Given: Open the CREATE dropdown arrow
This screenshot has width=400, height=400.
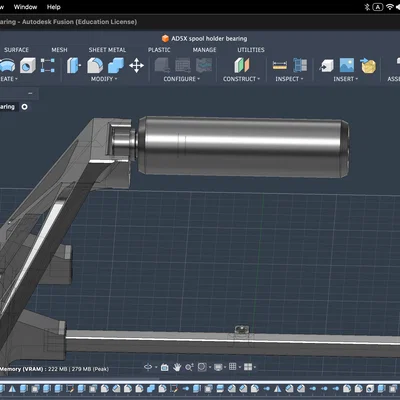Looking at the screenshot, I should 16,79.
